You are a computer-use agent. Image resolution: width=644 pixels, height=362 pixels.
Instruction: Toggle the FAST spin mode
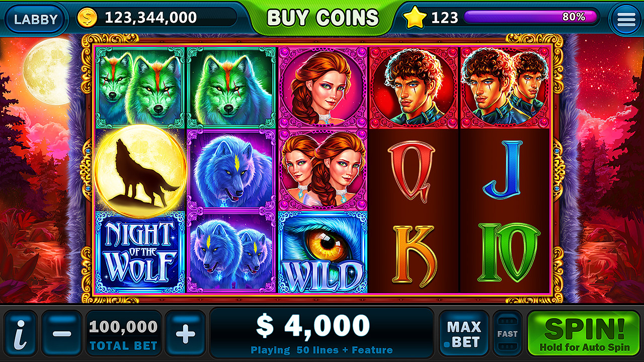click(507, 333)
